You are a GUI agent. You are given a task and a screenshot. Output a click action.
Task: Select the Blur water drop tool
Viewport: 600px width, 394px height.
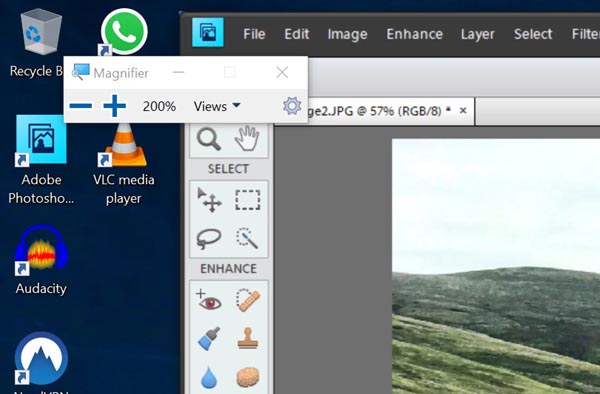[x=209, y=377]
